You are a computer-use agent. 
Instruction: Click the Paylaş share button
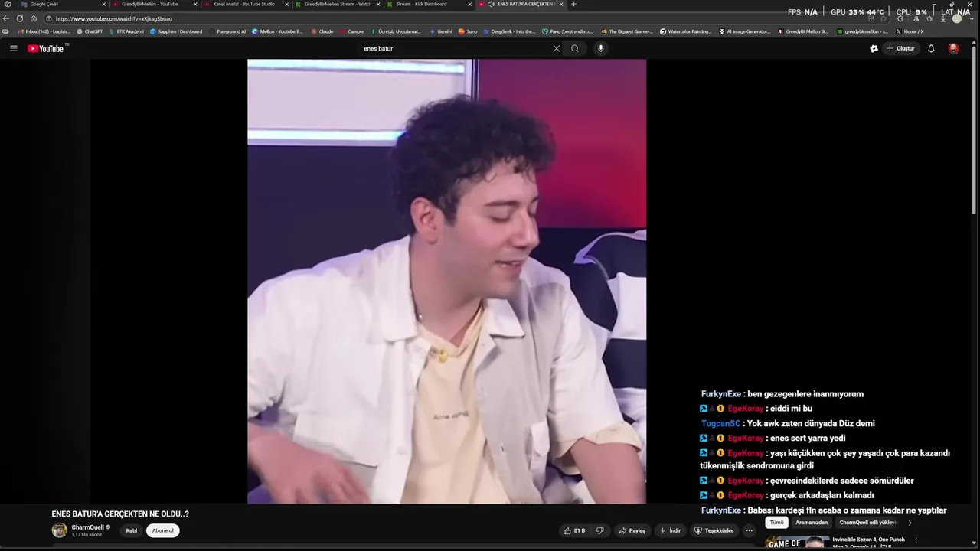click(x=632, y=530)
